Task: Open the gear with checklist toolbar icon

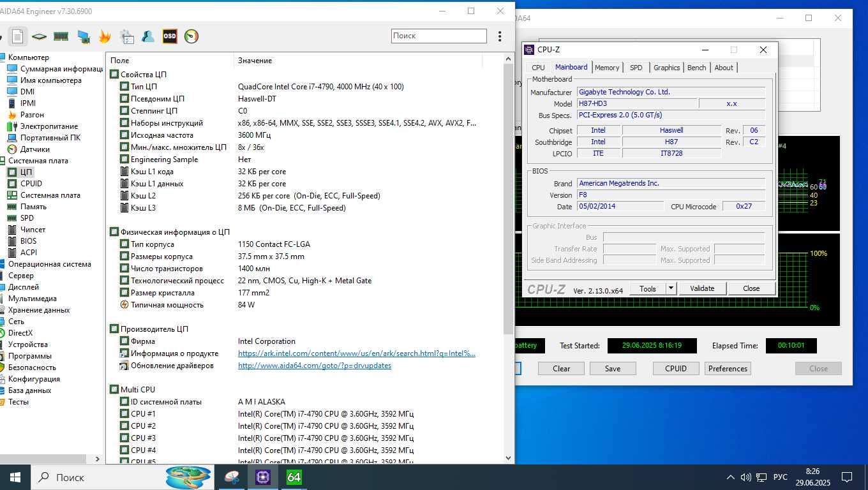Action: [127, 36]
